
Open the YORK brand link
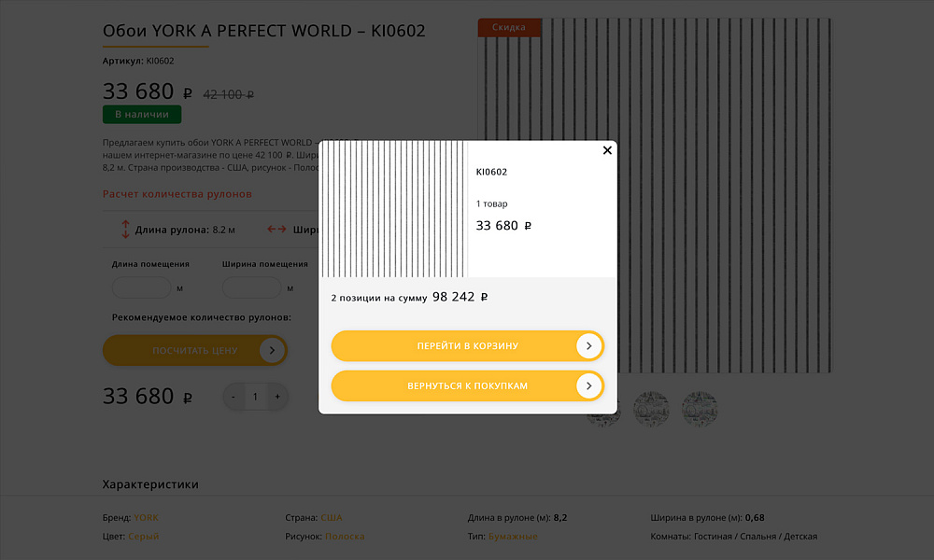pos(146,518)
